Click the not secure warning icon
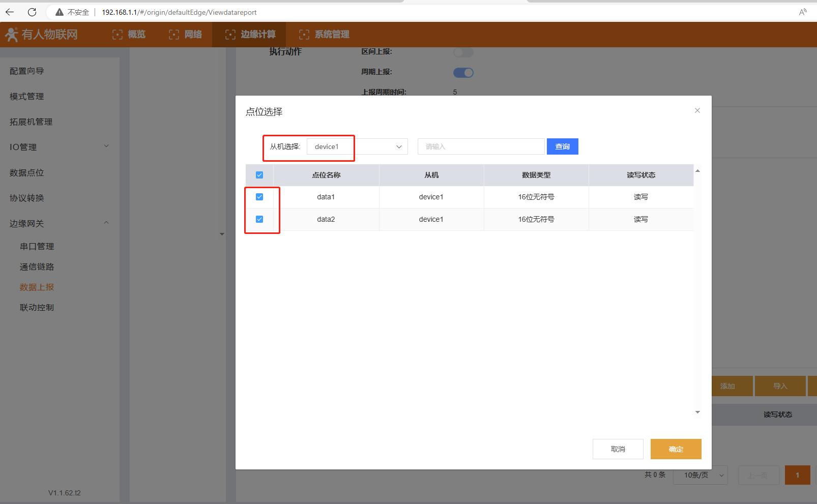Viewport: 817px width, 504px height. (60, 12)
